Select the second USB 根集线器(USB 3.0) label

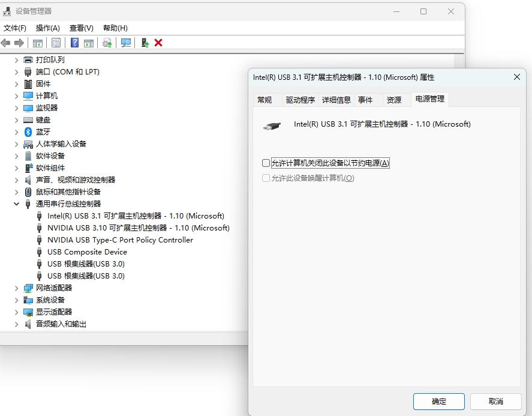(x=86, y=276)
